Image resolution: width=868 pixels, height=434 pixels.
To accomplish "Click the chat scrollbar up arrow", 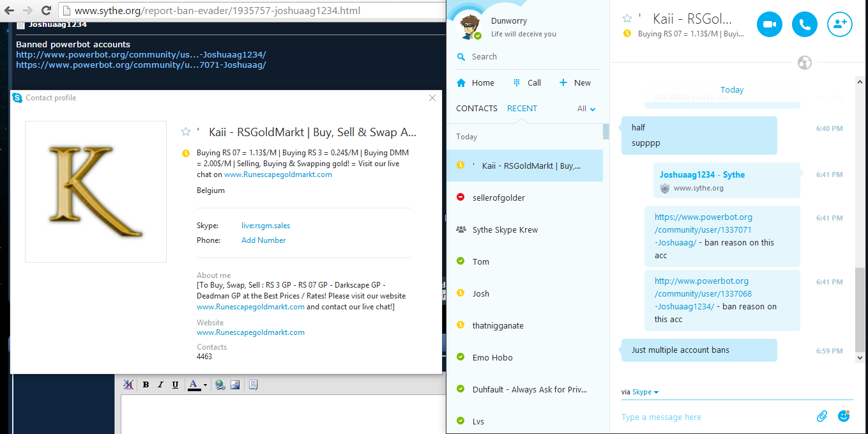I will [x=860, y=81].
